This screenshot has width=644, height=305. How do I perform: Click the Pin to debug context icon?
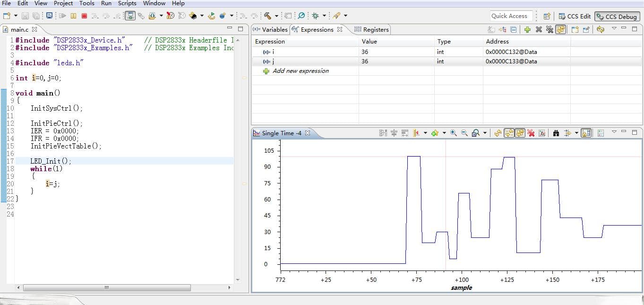(586, 29)
